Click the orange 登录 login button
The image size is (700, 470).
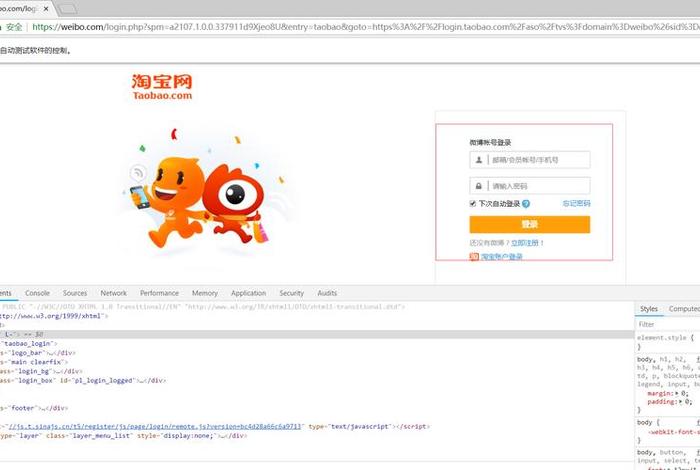(529, 225)
